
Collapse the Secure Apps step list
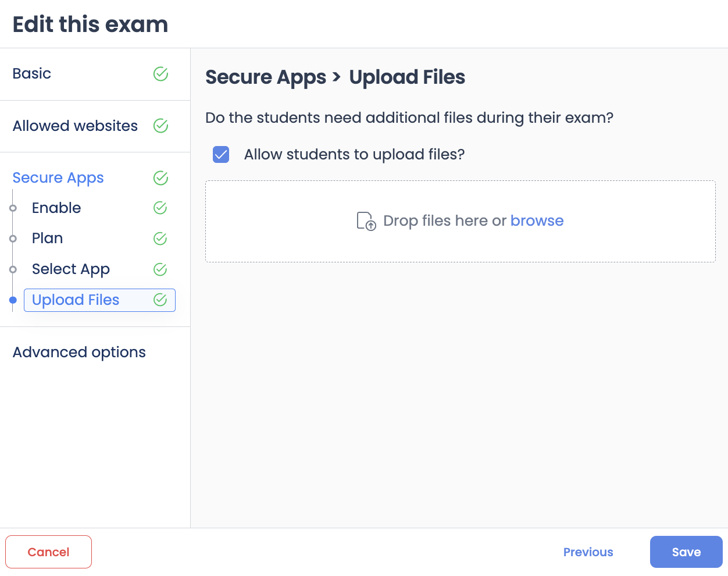click(x=58, y=178)
